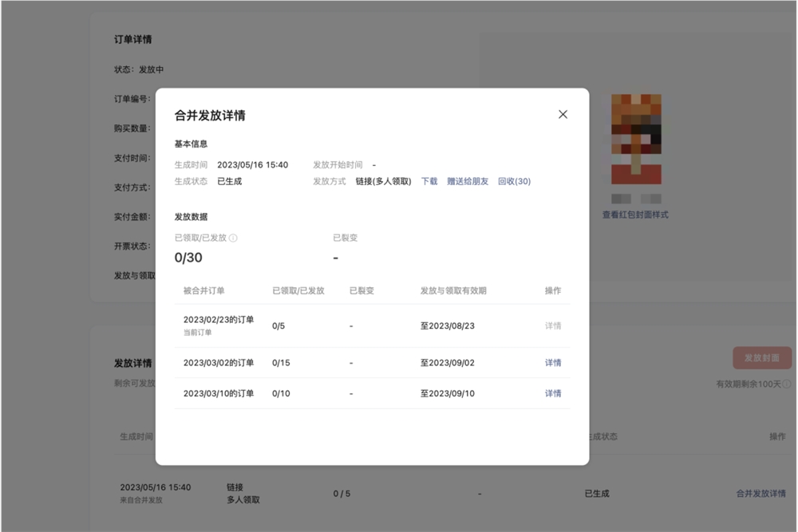Click 查看红包封面样式 link in background page
Image resolution: width=798 pixels, height=532 pixels.
click(x=635, y=215)
